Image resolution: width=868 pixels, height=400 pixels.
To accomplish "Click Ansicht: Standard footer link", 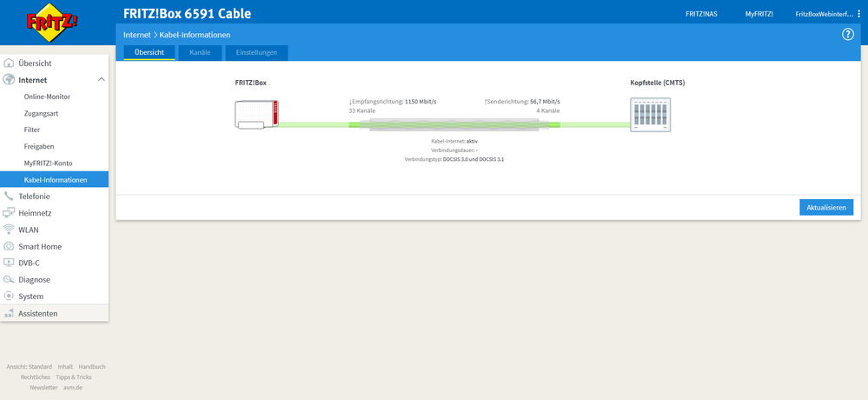I will pyautogui.click(x=29, y=367).
